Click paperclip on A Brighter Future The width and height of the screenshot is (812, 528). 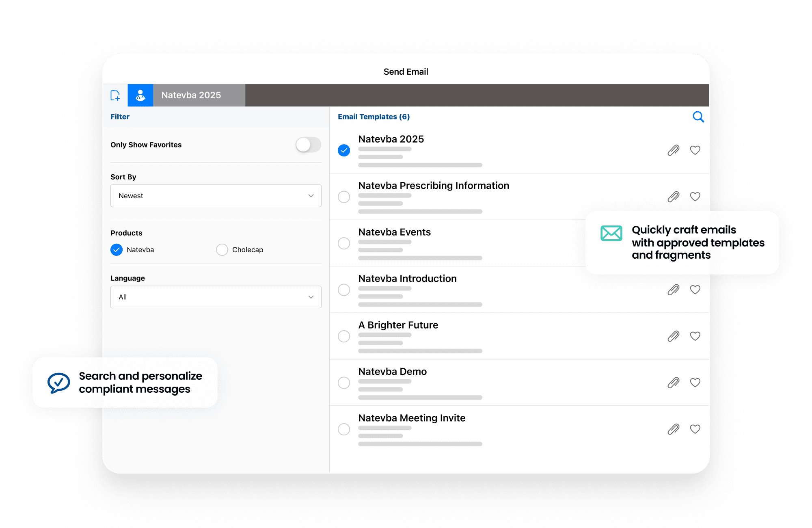pyautogui.click(x=673, y=336)
